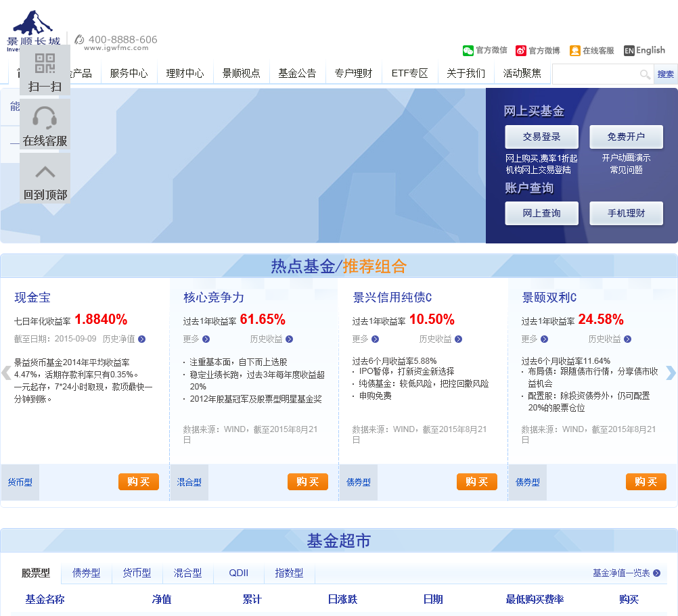The image size is (678, 616).
Task: Open the 景顺视点 menu
Action: point(242,73)
